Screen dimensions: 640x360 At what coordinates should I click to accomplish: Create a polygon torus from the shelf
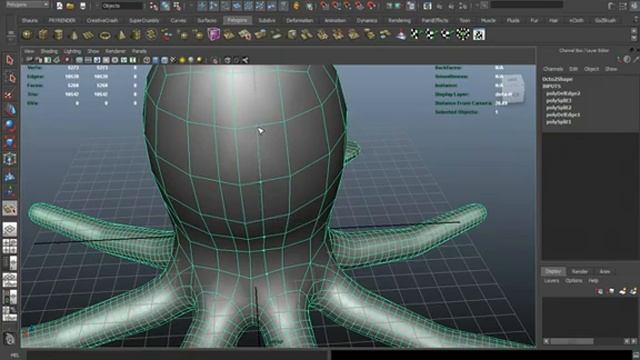pyautogui.click(x=105, y=36)
